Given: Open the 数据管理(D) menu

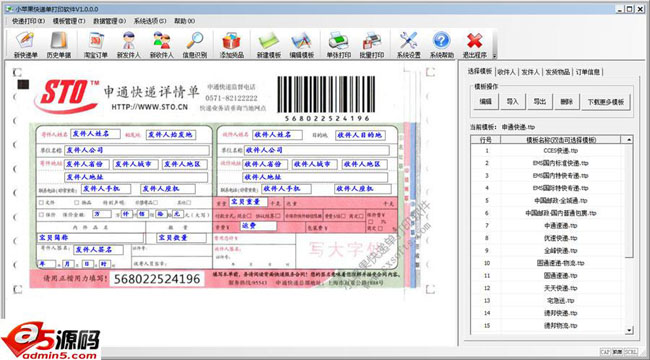Looking at the screenshot, I should pos(109,21).
